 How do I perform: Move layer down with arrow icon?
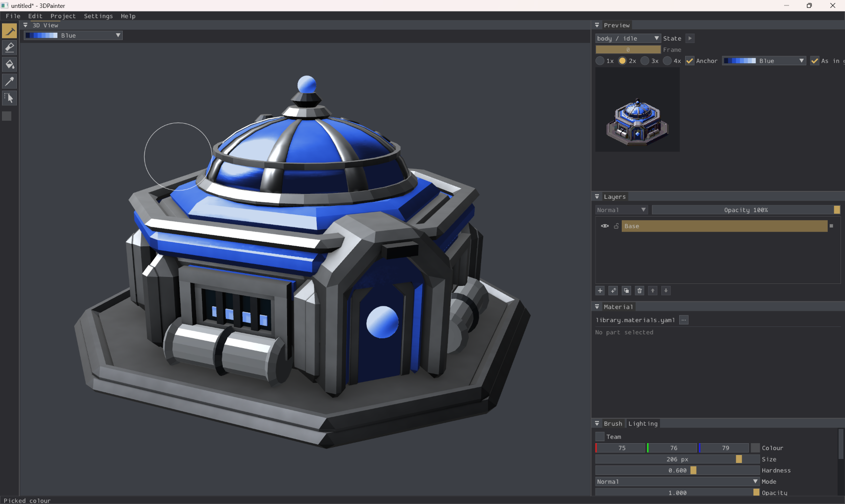point(666,291)
